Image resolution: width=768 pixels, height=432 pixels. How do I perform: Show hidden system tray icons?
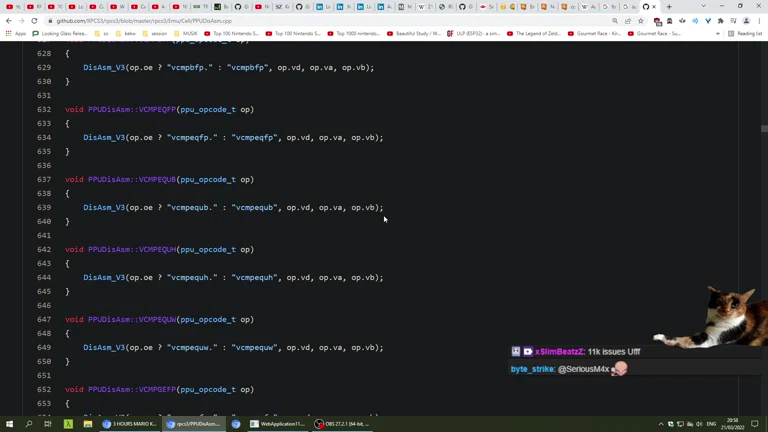coord(661,424)
